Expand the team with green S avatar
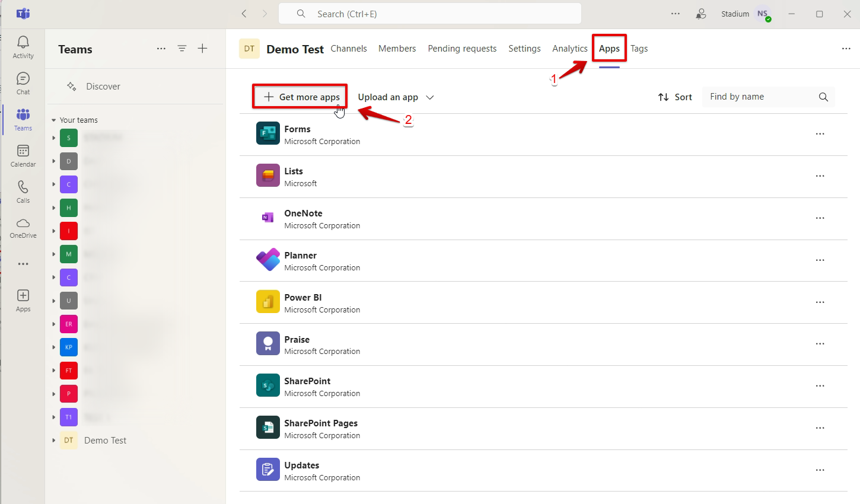Viewport: 860px width, 504px height. click(x=53, y=138)
